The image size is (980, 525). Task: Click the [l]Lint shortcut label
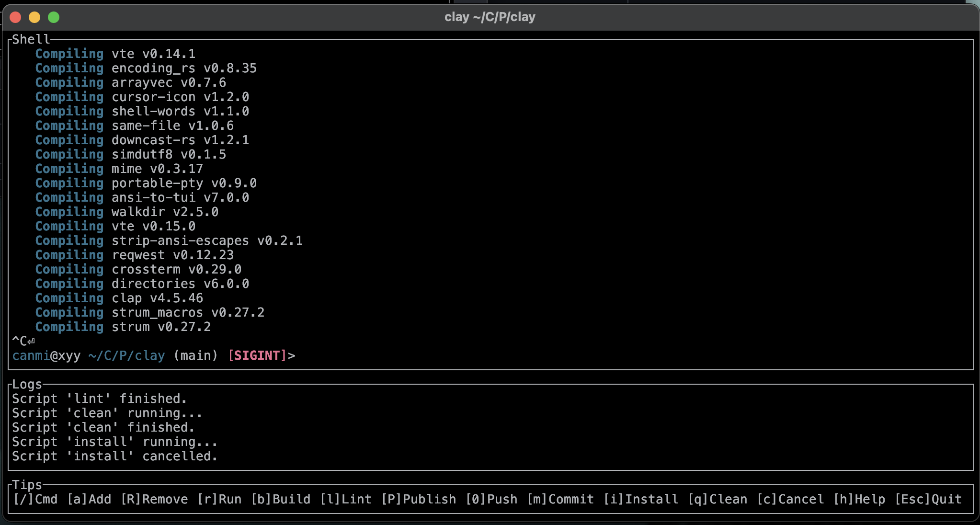pos(346,499)
